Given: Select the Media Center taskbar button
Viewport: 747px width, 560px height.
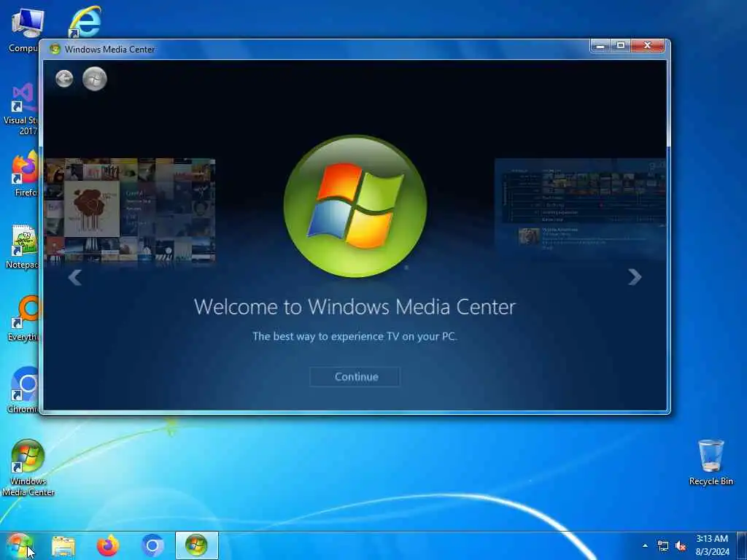Looking at the screenshot, I should click(x=197, y=545).
